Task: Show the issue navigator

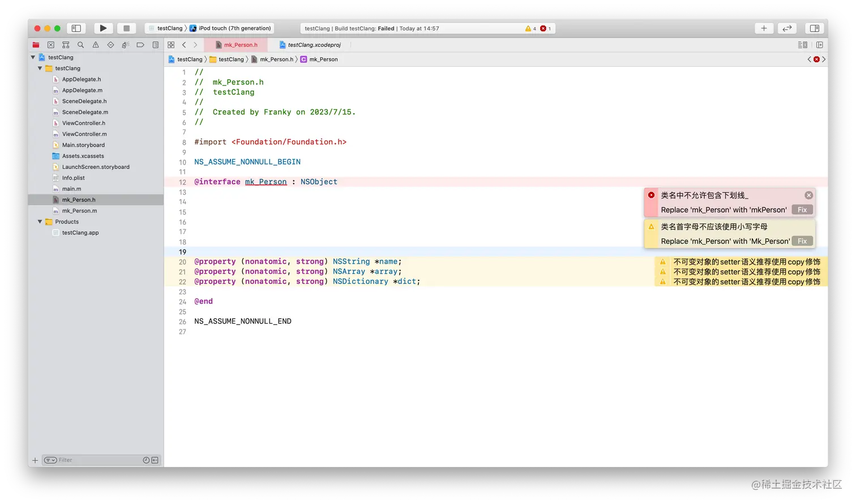Action: coord(96,45)
